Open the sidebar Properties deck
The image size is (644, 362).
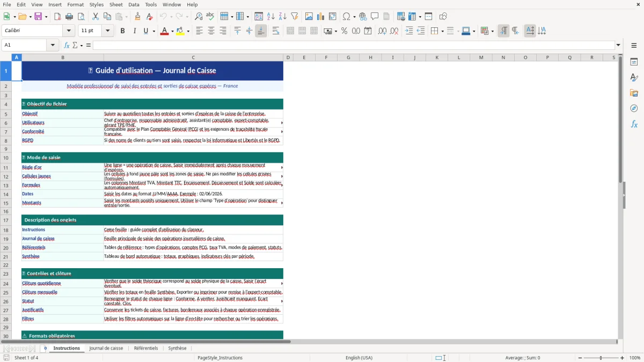coord(634,62)
